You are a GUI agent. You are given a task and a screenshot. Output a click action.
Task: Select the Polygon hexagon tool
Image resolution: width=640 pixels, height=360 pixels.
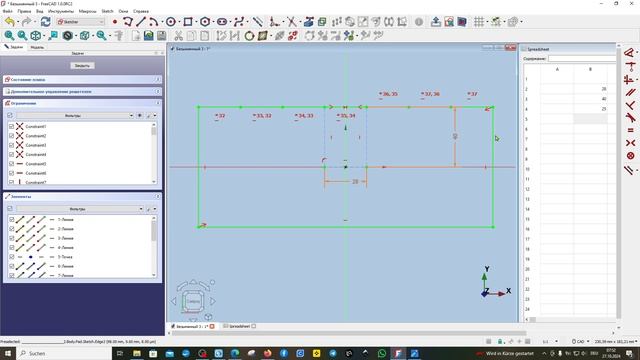point(205,22)
